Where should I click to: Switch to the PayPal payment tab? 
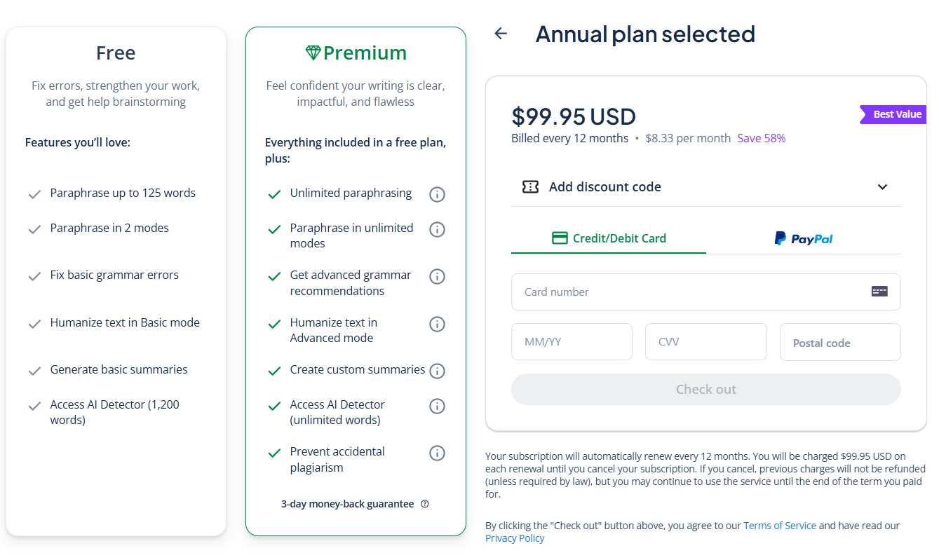tap(804, 238)
